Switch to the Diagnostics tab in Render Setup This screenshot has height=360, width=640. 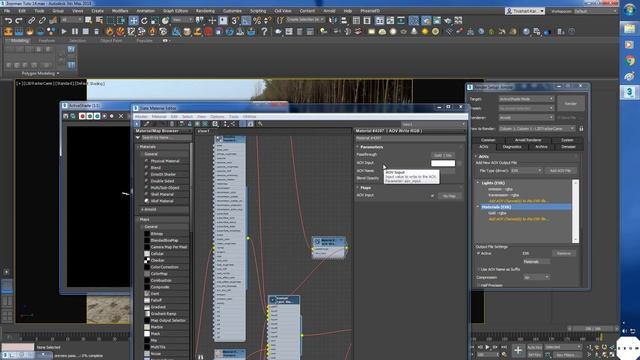512,147
